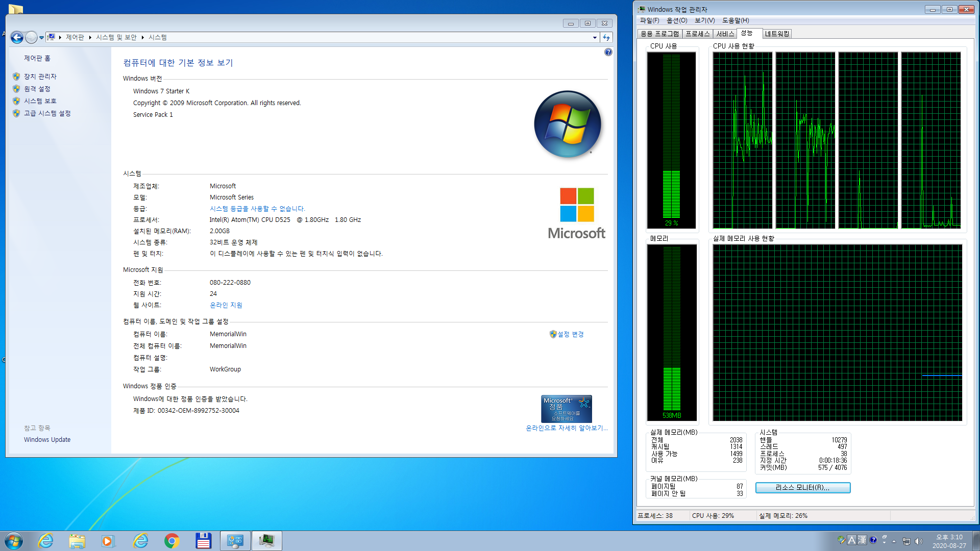Switch to 프로세스 tab

698,34
